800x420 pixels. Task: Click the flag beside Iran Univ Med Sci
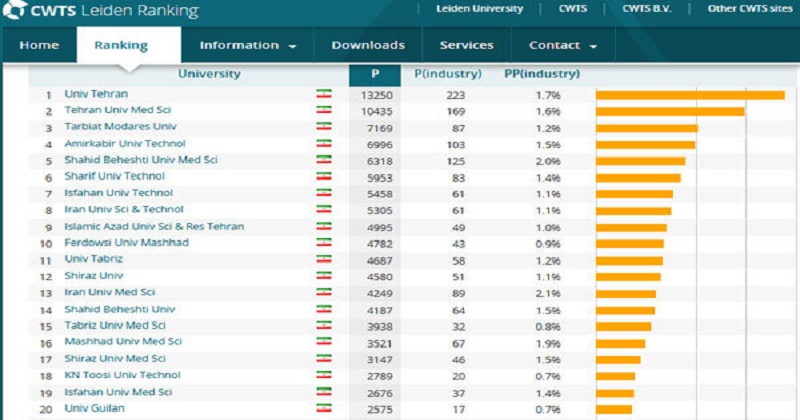click(323, 292)
